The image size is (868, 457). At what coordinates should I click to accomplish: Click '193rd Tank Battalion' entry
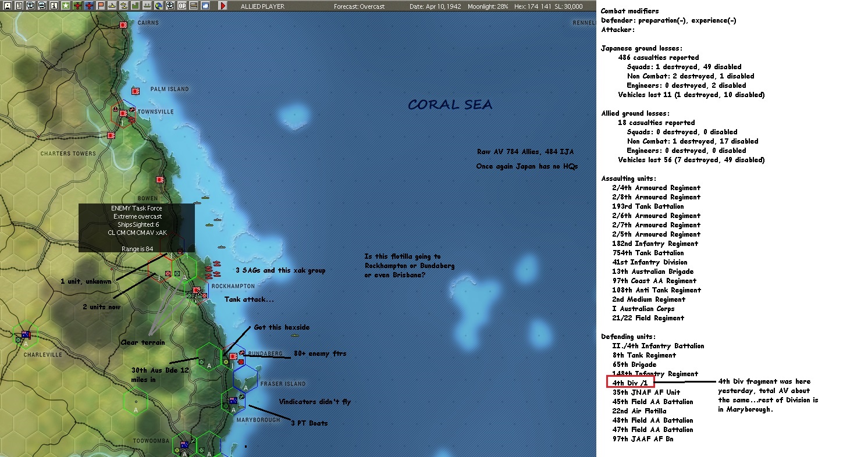(648, 206)
